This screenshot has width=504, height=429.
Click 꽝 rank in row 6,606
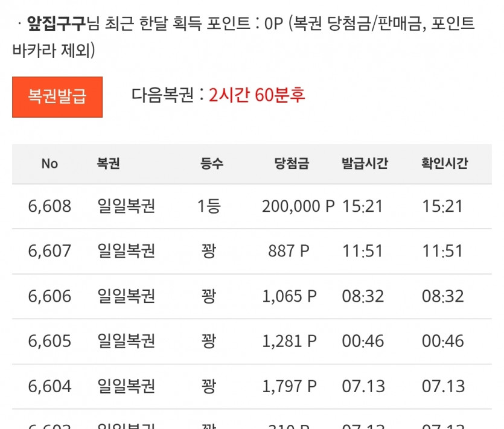click(x=209, y=296)
